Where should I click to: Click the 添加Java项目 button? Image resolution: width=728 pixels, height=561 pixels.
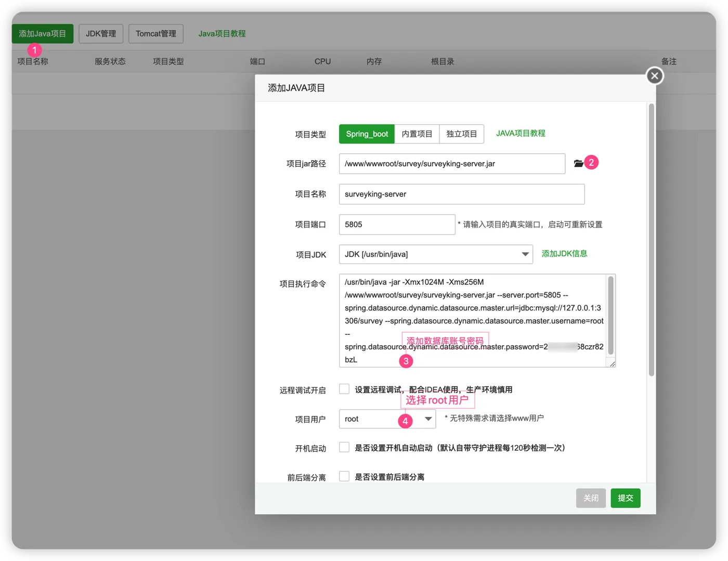(x=43, y=34)
